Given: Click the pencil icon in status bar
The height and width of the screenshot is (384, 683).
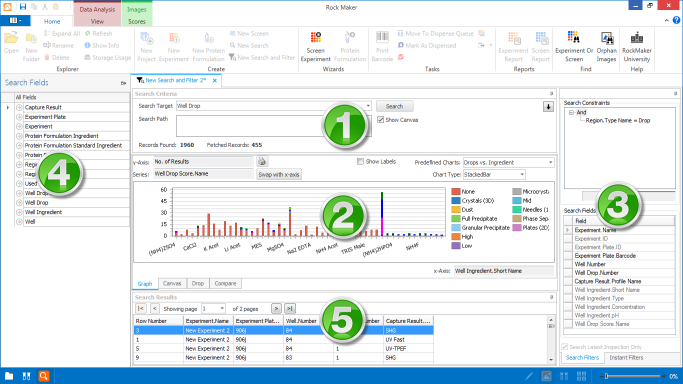Looking at the screenshot, I should (529, 376).
